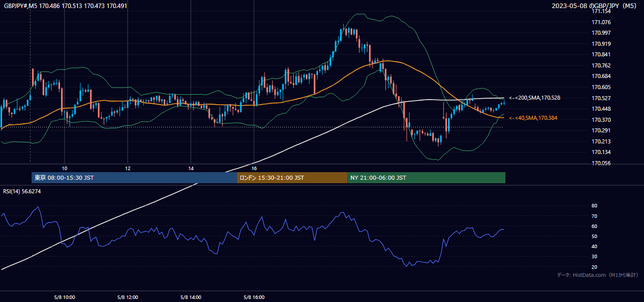Select the '2023-05-08 のGBP/JPY (M5)' chart title
Viewport: 644px width, 302px height.
point(595,6)
